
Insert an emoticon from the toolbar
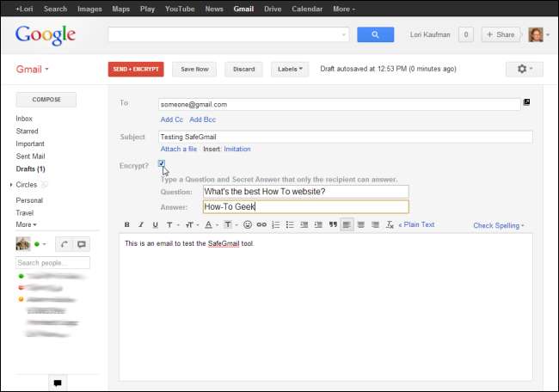coord(248,225)
